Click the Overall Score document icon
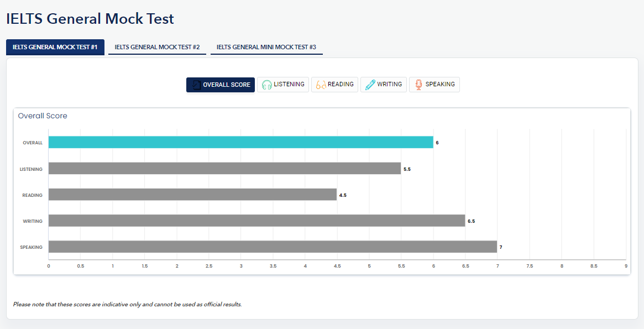The height and width of the screenshot is (329, 644). pos(195,85)
